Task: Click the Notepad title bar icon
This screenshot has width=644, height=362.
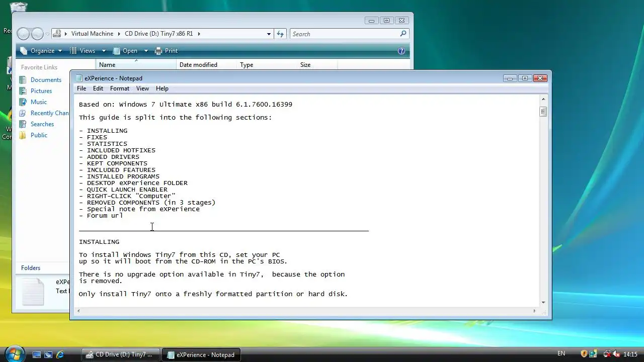Action: tap(79, 78)
